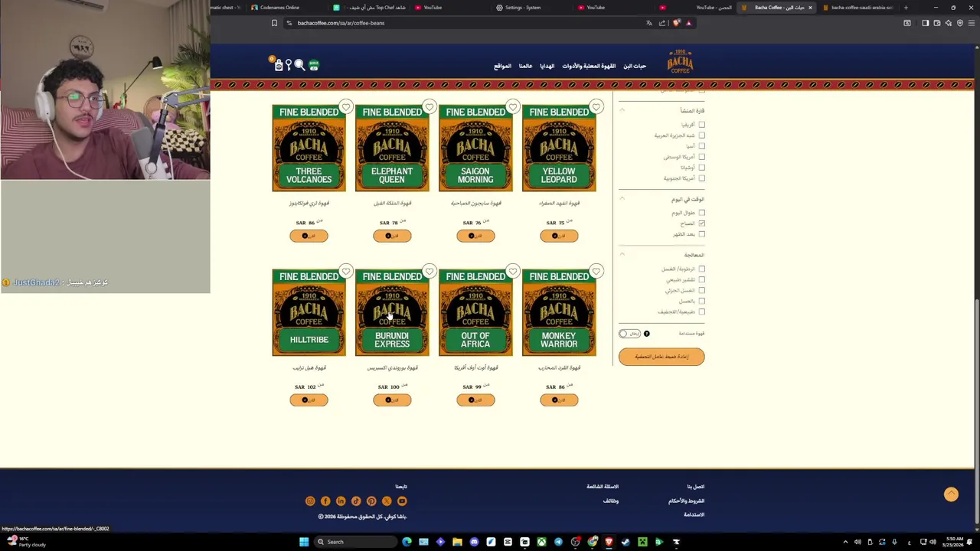
Task: Add Monkey Warrior SAR 86 to cart
Action: pos(559,399)
